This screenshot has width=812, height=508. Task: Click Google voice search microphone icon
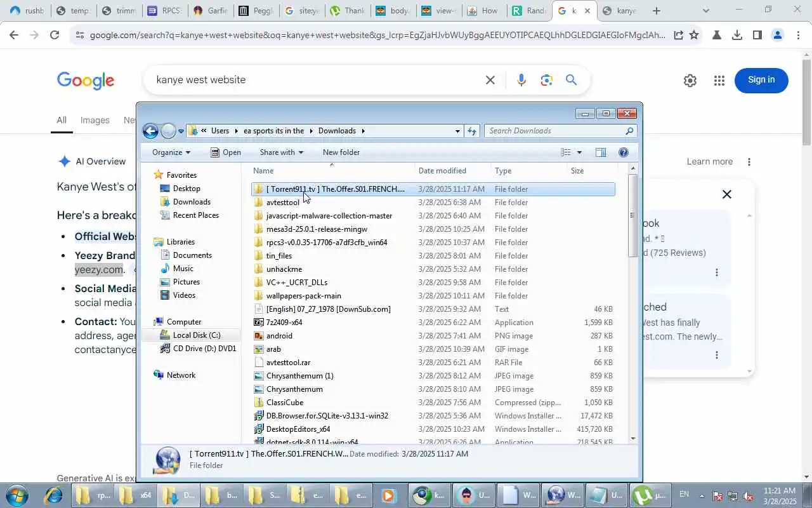pyautogui.click(x=521, y=80)
